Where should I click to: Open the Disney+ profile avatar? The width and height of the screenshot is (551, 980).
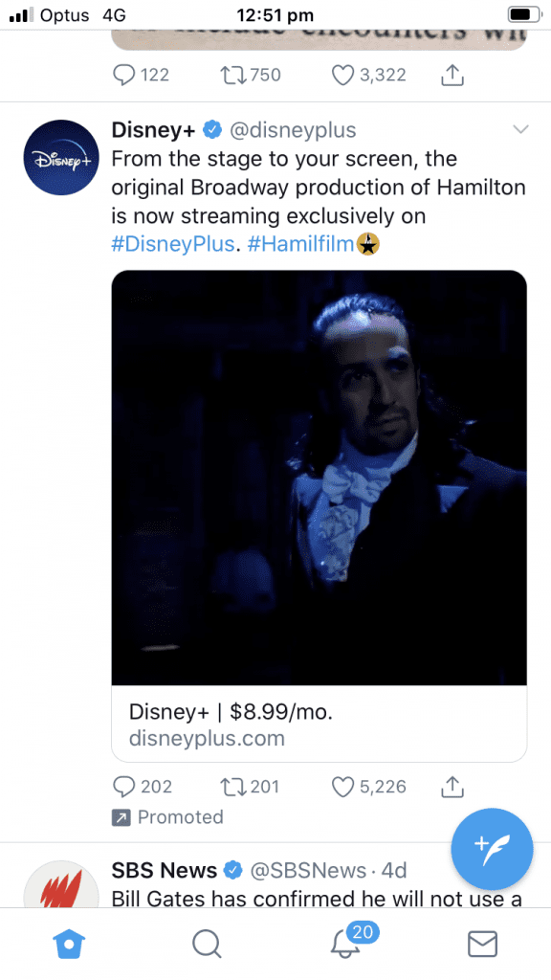(60, 157)
